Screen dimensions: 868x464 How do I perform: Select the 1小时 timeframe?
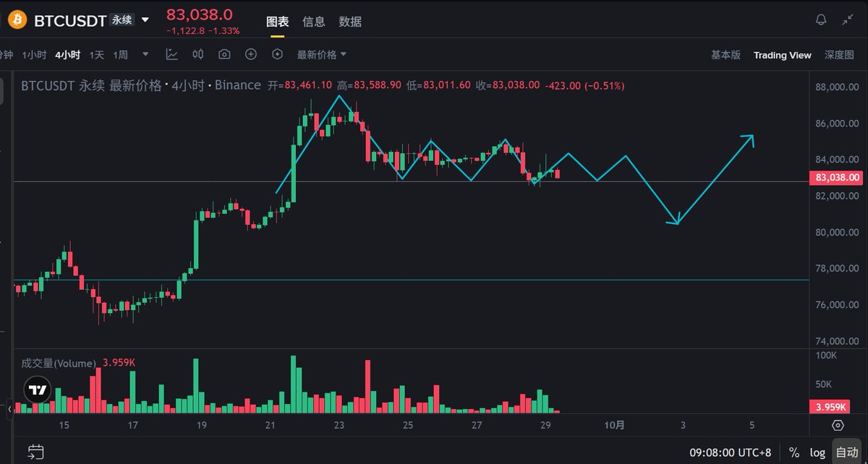coord(34,55)
